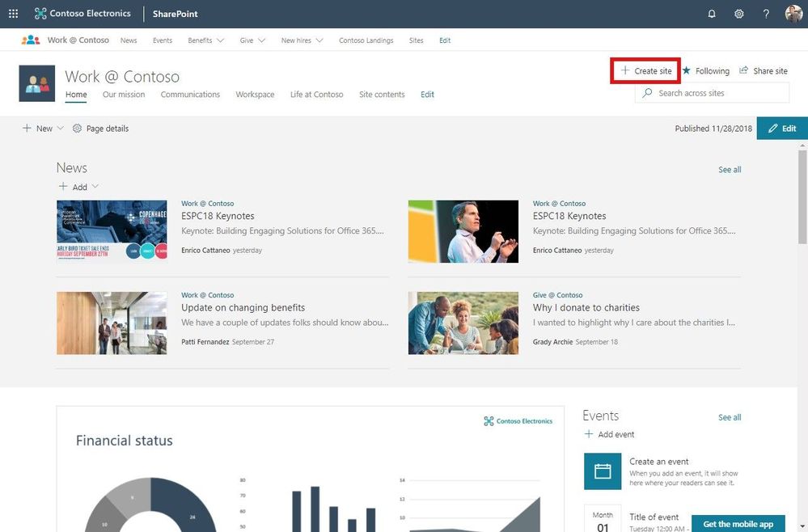Open the speaker ESPC18 Keynotes thumbnail
Image resolution: width=808 pixels, height=532 pixels.
tap(463, 231)
